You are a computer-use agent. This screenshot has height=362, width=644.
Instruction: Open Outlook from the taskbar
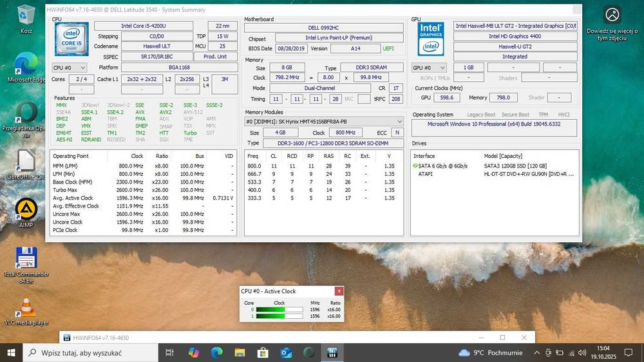[x=286, y=352]
